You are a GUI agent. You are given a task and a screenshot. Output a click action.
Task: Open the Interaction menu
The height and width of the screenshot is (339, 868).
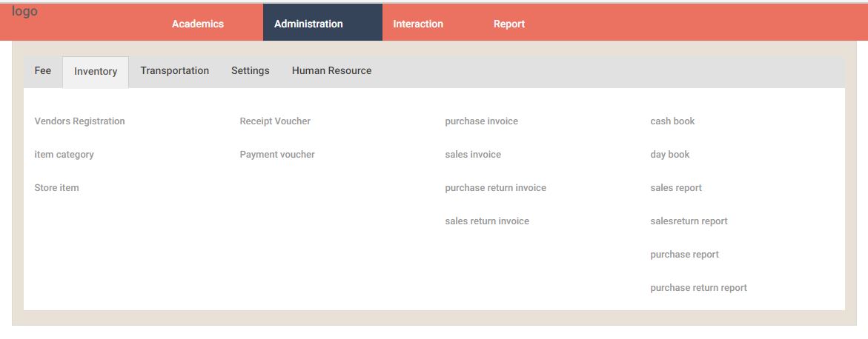coord(418,24)
